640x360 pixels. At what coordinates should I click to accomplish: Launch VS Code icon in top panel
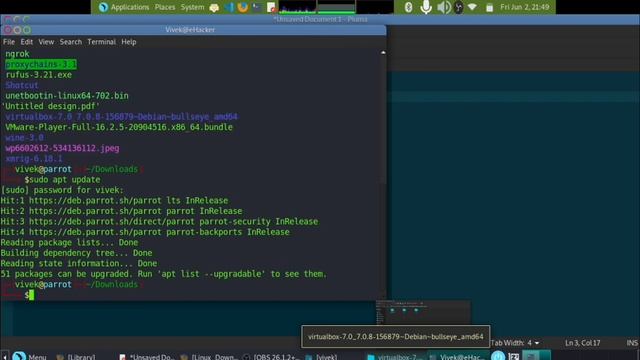[x=229, y=7]
